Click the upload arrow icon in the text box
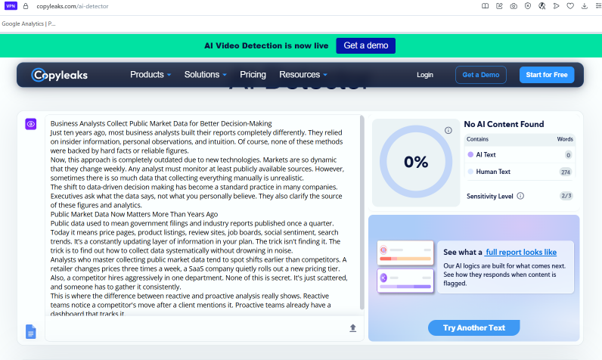This screenshot has width=602, height=360. (x=353, y=328)
